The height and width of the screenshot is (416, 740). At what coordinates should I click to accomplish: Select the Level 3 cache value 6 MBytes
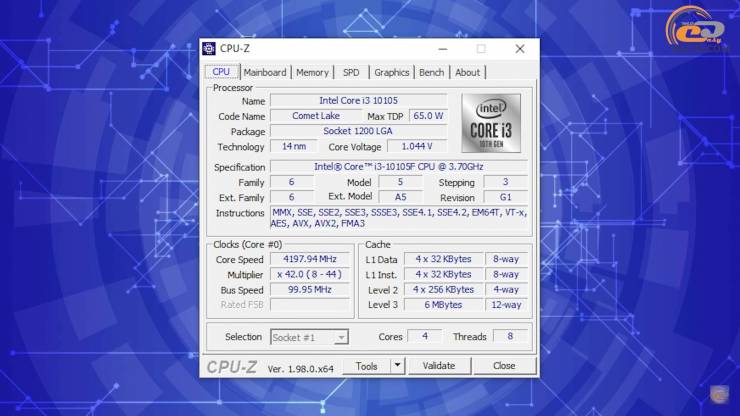click(x=443, y=305)
